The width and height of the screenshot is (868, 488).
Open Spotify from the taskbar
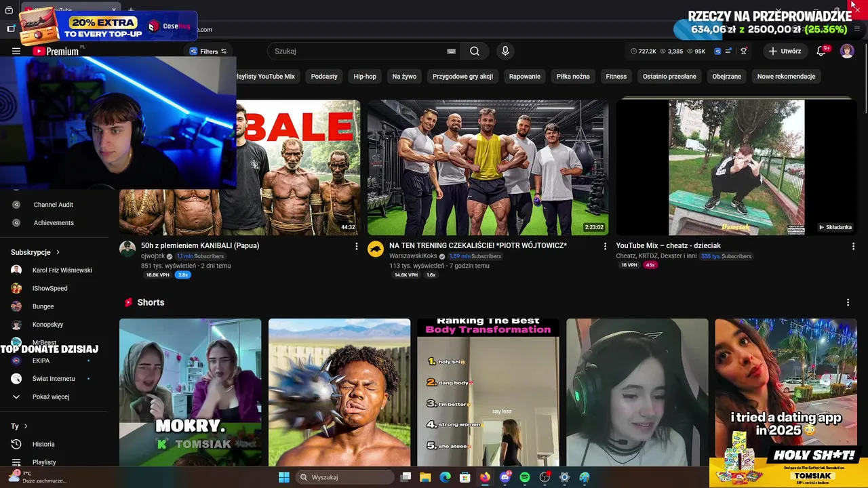[524, 477]
